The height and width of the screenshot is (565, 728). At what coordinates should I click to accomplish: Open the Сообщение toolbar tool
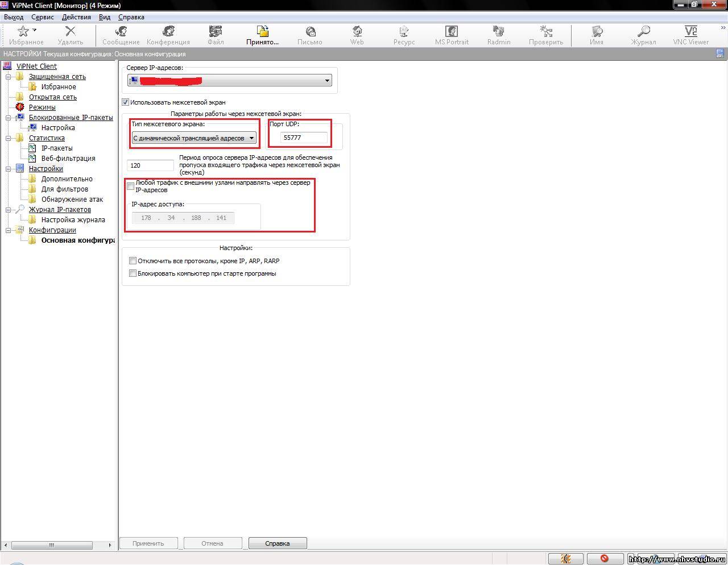pyautogui.click(x=121, y=31)
